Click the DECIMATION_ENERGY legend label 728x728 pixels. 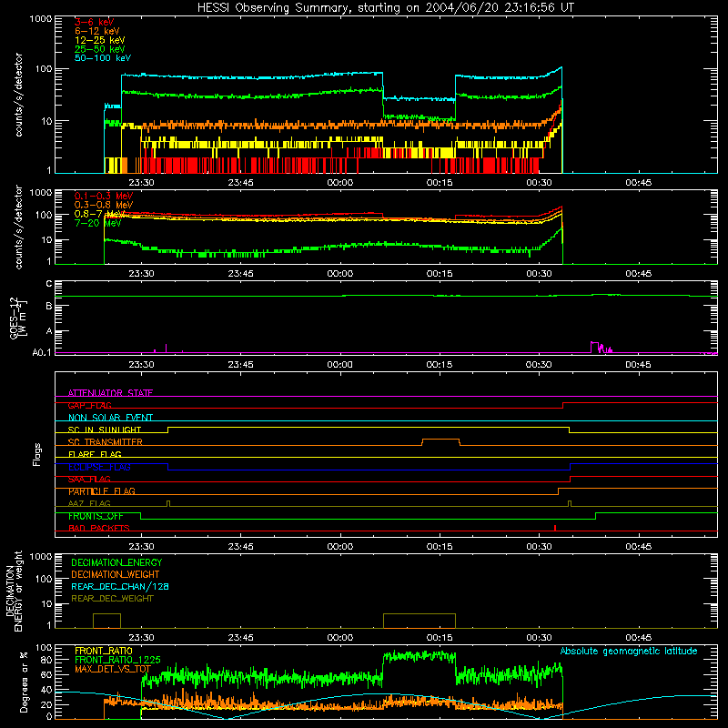click(x=116, y=562)
